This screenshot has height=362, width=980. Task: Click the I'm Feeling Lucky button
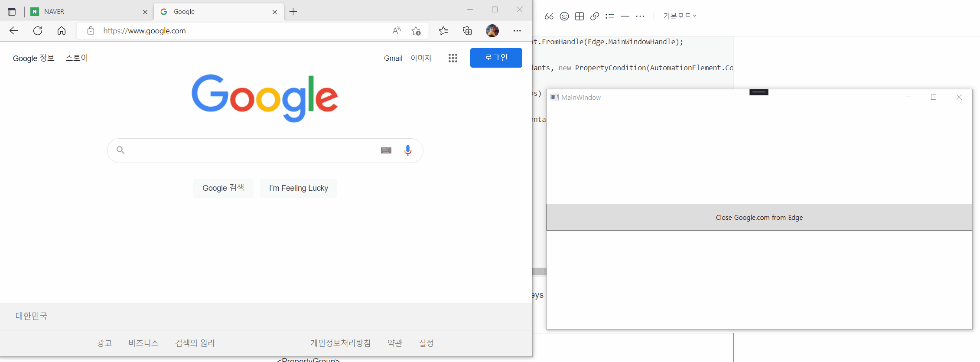pos(299,188)
